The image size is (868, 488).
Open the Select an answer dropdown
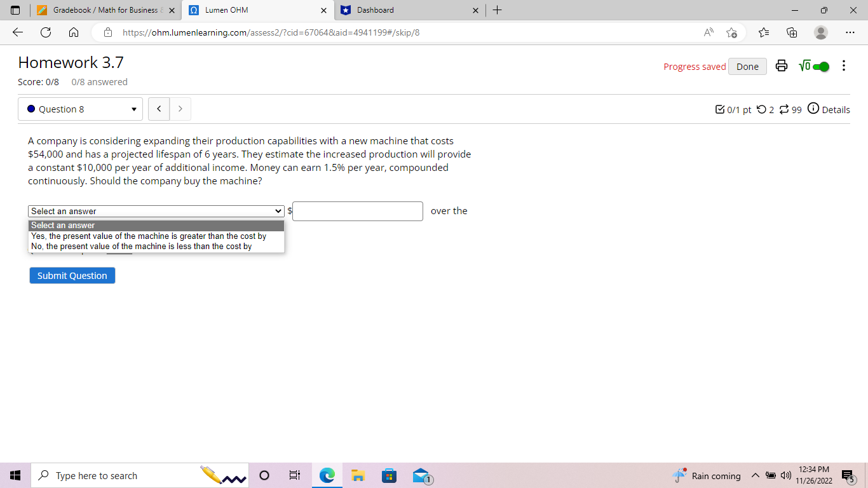[156, 211]
